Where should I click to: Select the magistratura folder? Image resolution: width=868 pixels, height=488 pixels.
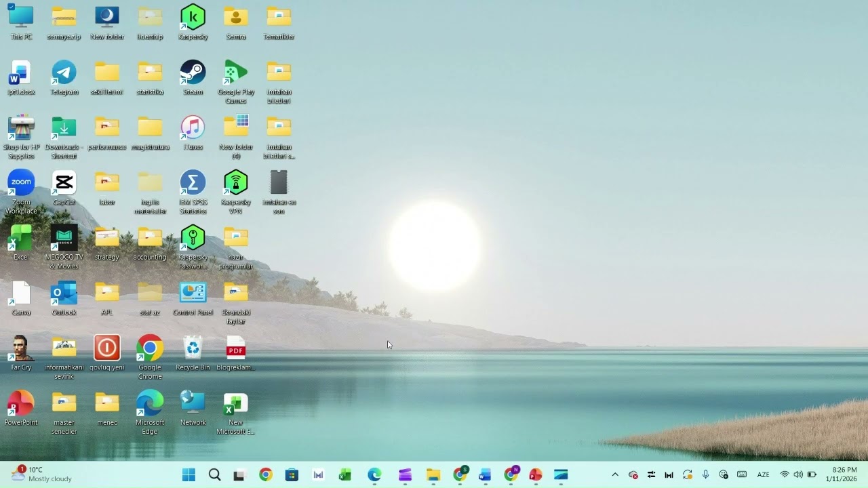[150, 133]
